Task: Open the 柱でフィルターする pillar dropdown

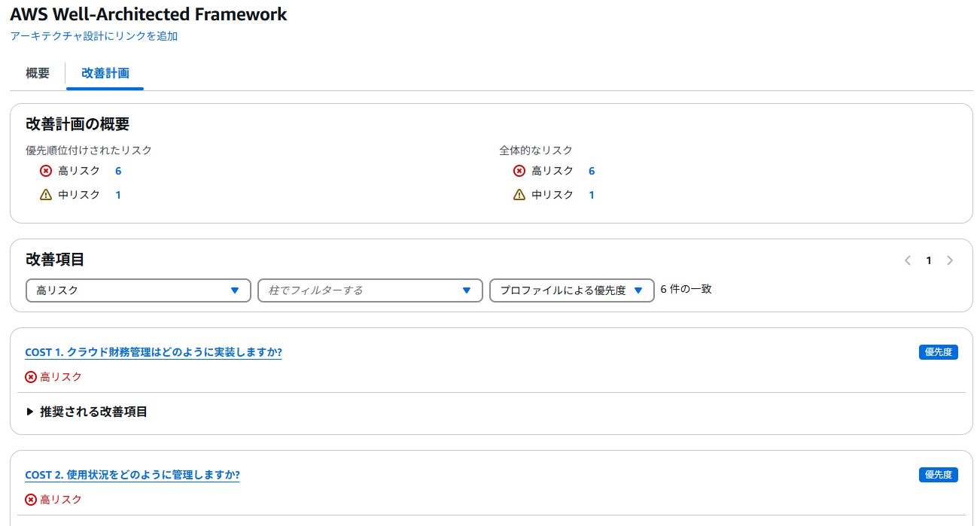Action: 370,290
